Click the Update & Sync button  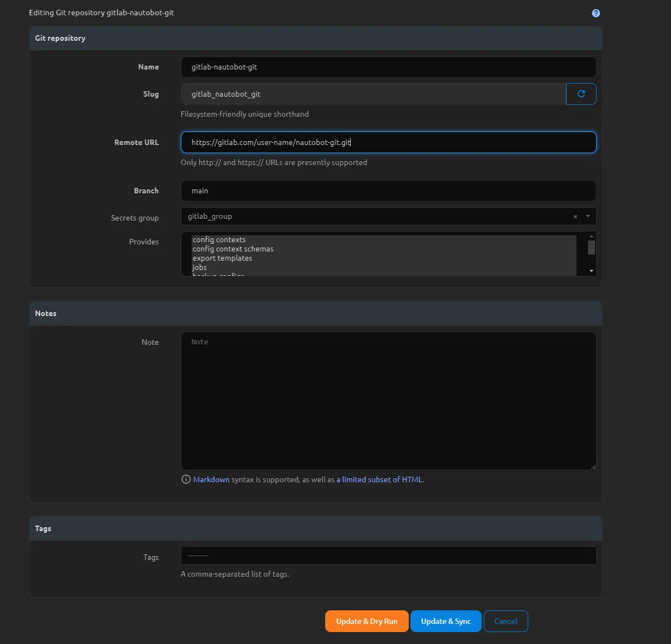coord(446,621)
